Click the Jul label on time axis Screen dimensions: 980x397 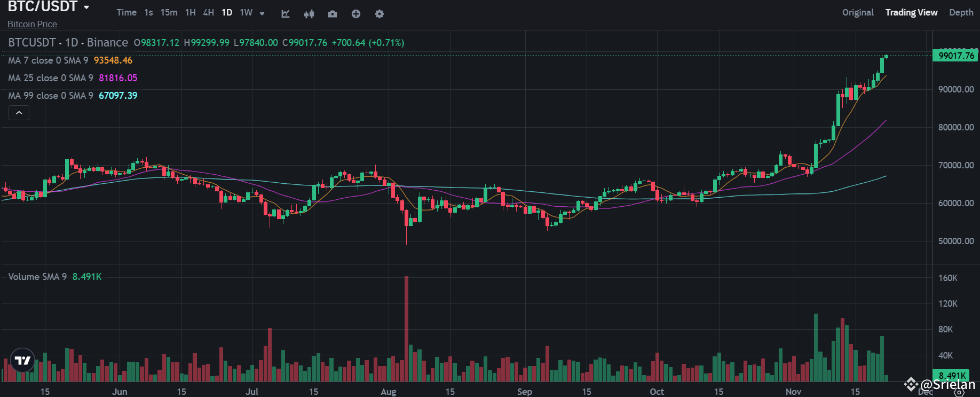click(251, 392)
